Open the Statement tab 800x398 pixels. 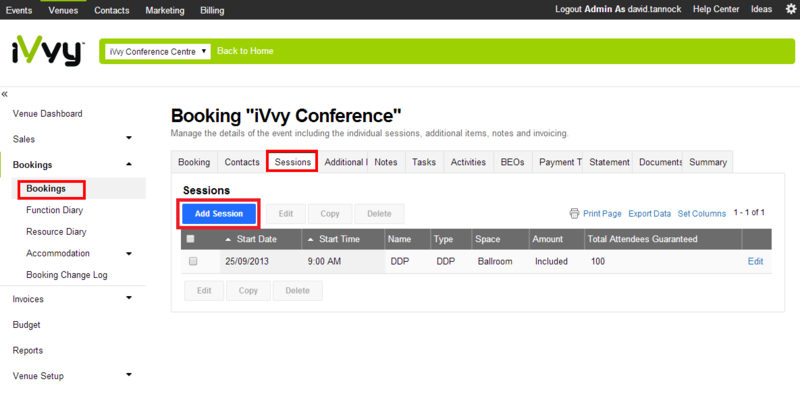click(x=607, y=162)
